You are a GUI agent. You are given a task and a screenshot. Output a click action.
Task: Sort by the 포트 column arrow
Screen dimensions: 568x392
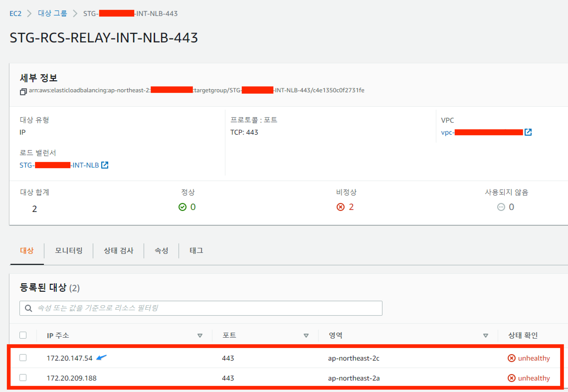click(x=306, y=335)
